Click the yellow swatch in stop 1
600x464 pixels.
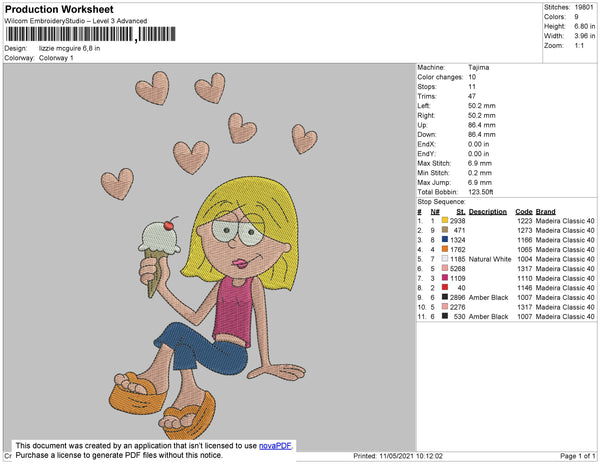445,220
